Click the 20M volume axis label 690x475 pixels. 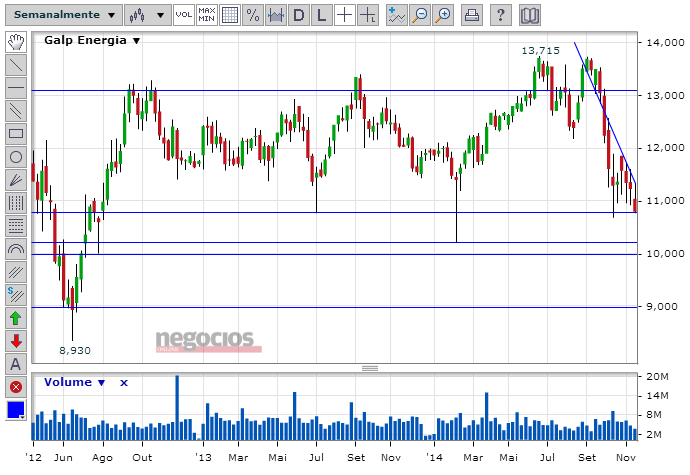coord(657,376)
